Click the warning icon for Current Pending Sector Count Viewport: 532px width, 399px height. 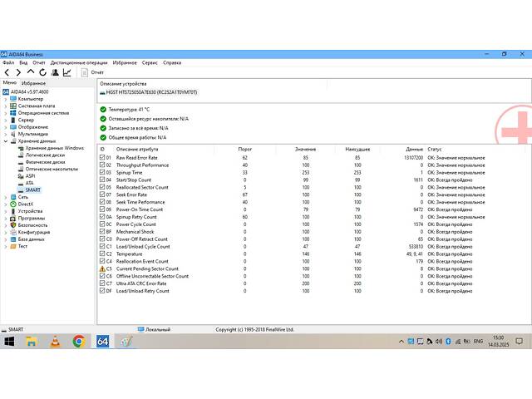pos(102,268)
